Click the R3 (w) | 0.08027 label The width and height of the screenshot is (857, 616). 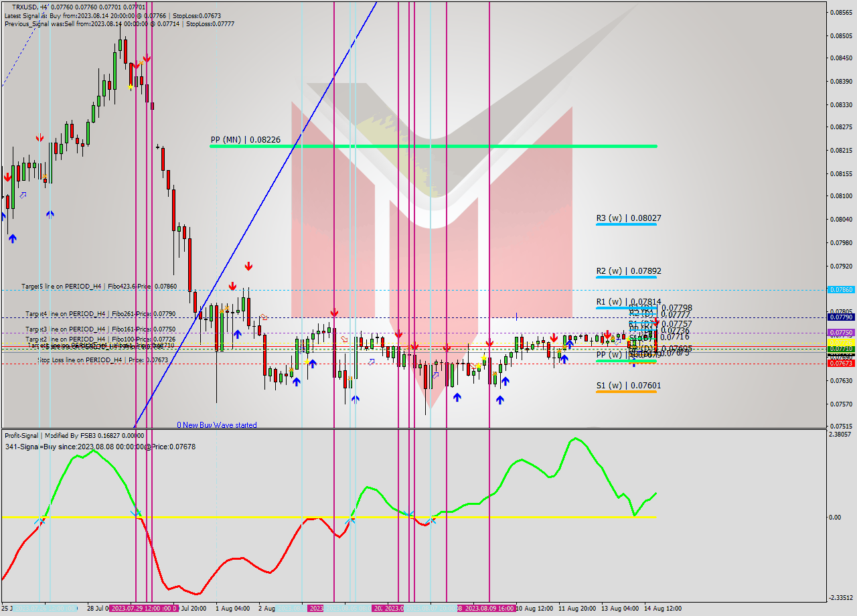tap(629, 218)
